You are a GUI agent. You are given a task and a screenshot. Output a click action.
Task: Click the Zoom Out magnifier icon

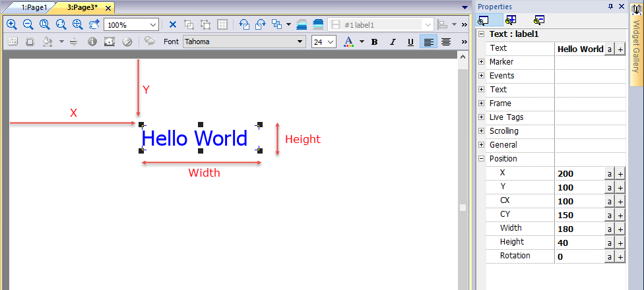28,24
